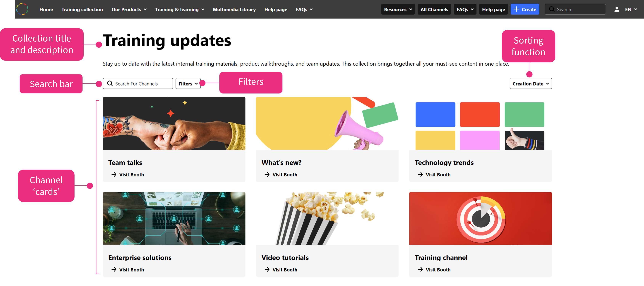The height and width of the screenshot is (286, 644).
Task: Click the arrow icon under Team talks
Action: (114, 174)
